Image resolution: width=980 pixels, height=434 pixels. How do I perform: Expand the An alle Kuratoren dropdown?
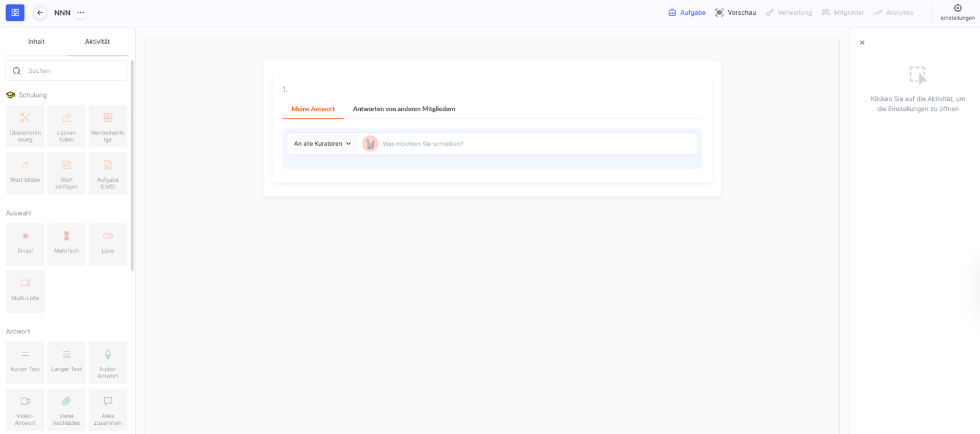tap(322, 144)
